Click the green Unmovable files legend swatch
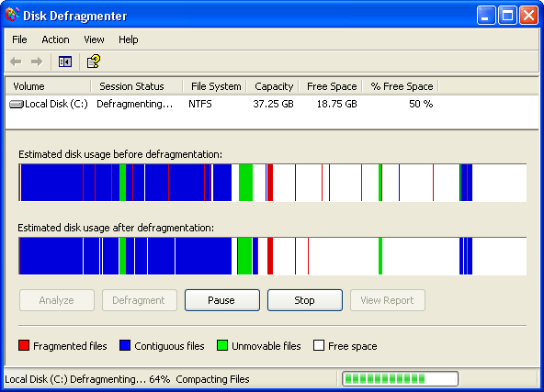Image resolution: width=544 pixels, height=392 pixels. point(222,345)
